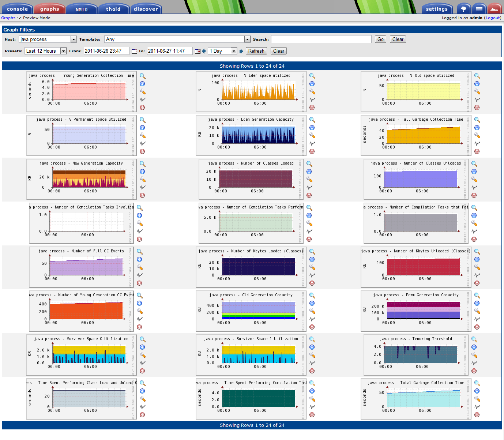Open the To date calendar picker
Image resolution: width=504 pixels, height=440 pixels.
pos(198,51)
